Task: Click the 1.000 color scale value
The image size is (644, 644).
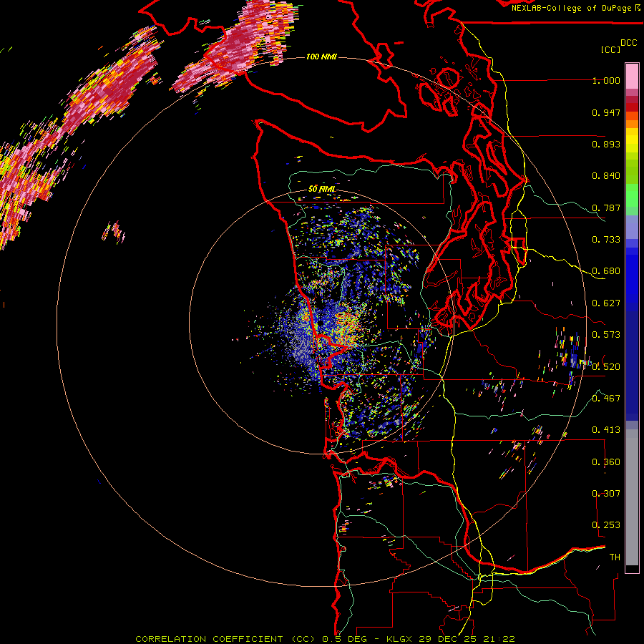Action: (x=606, y=80)
